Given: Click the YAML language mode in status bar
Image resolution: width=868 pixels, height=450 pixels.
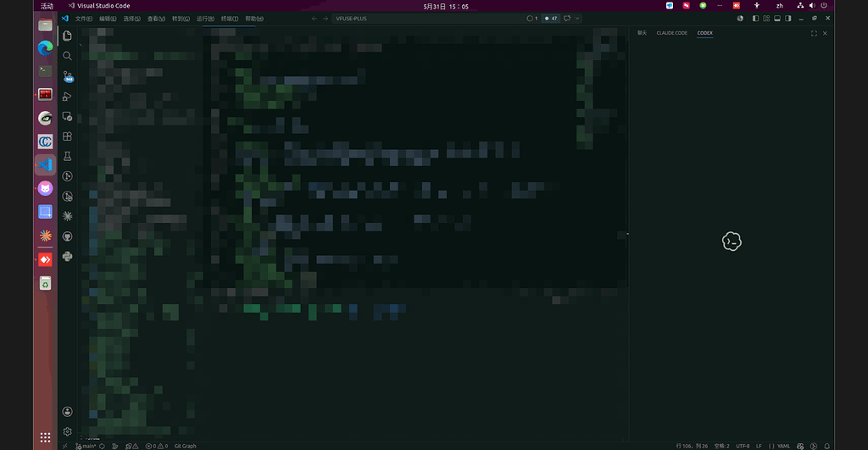Looking at the screenshot, I should 780,446.
